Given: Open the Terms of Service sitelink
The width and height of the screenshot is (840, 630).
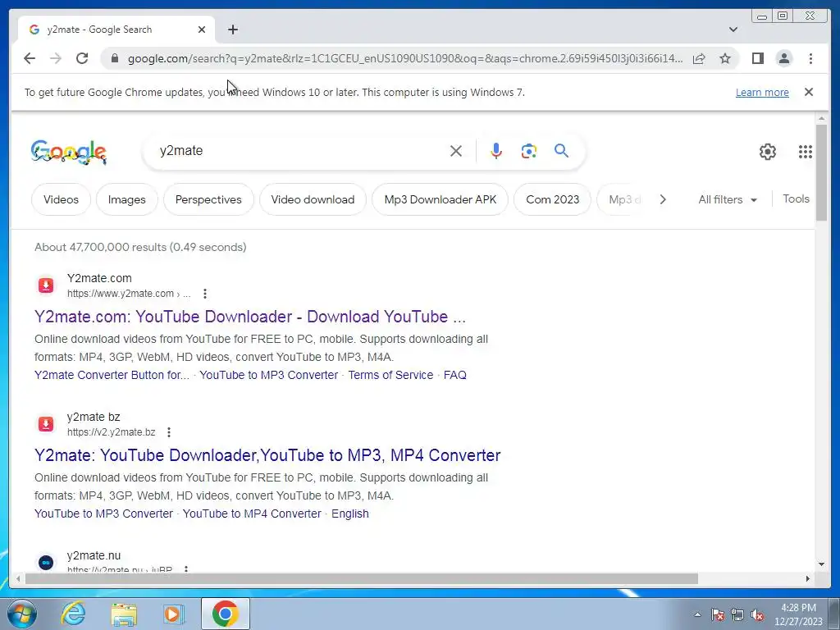Looking at the screenshot, I should pos(390,375).
